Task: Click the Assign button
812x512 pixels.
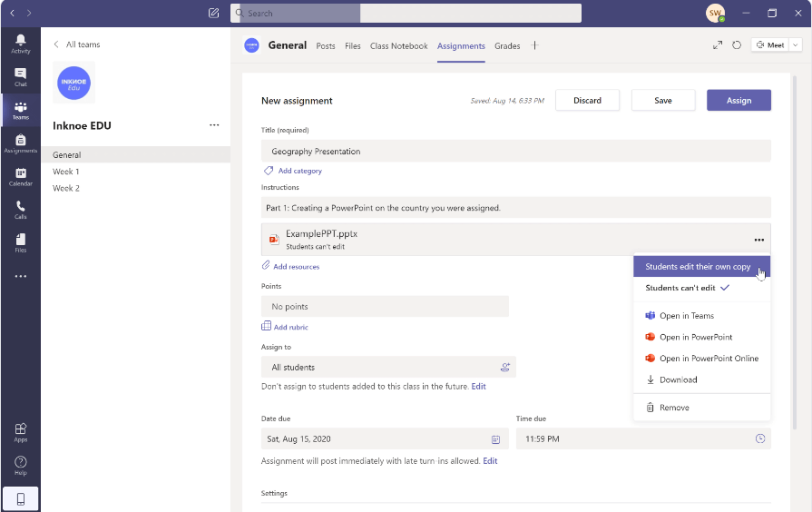Action: coord(739,101)
